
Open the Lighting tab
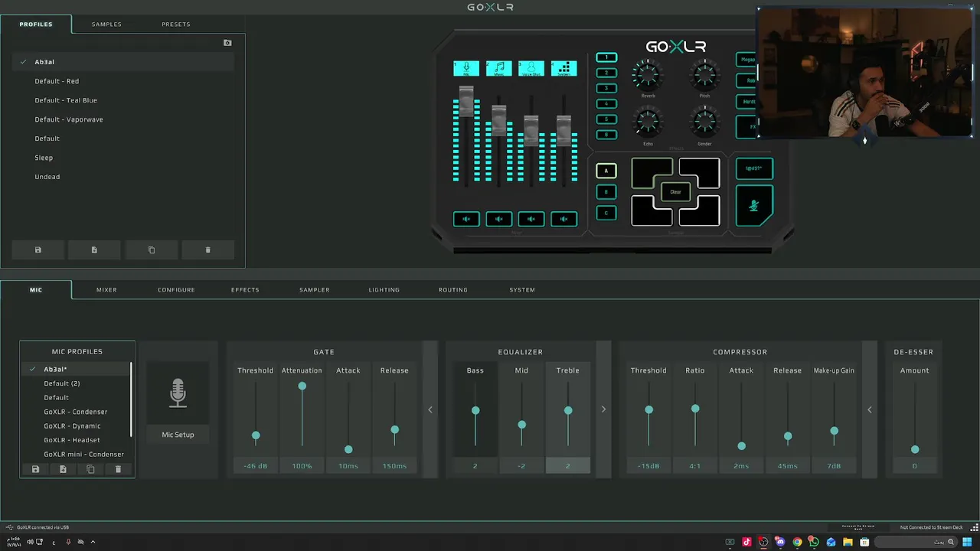point(384,290)
